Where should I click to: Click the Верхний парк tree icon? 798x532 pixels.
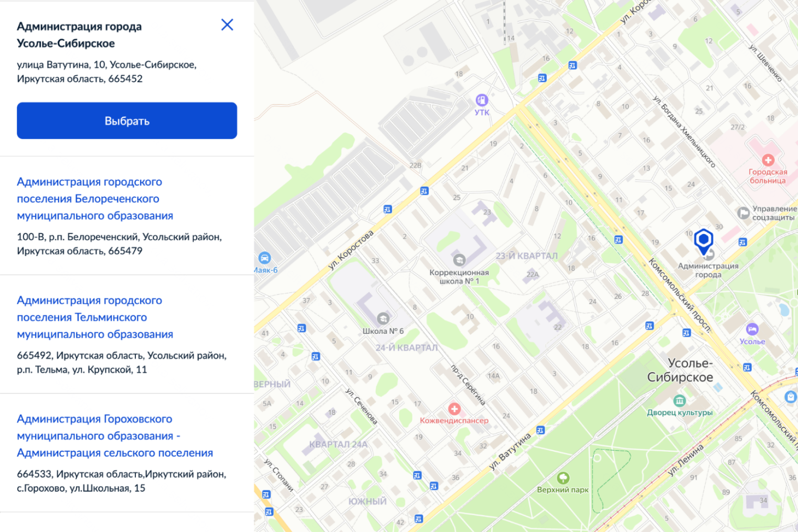pyautogui.click(x=563, y=478)
